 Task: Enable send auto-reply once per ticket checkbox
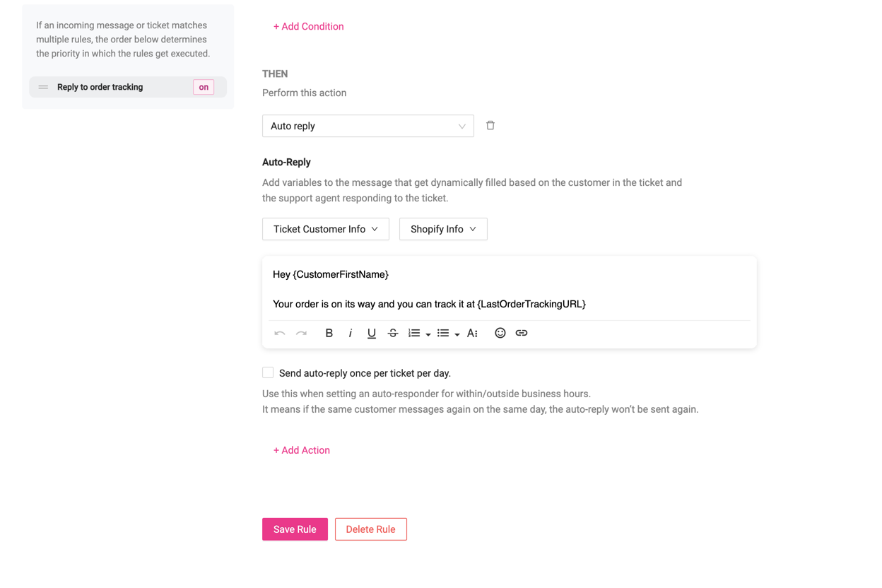pos(268,372)
